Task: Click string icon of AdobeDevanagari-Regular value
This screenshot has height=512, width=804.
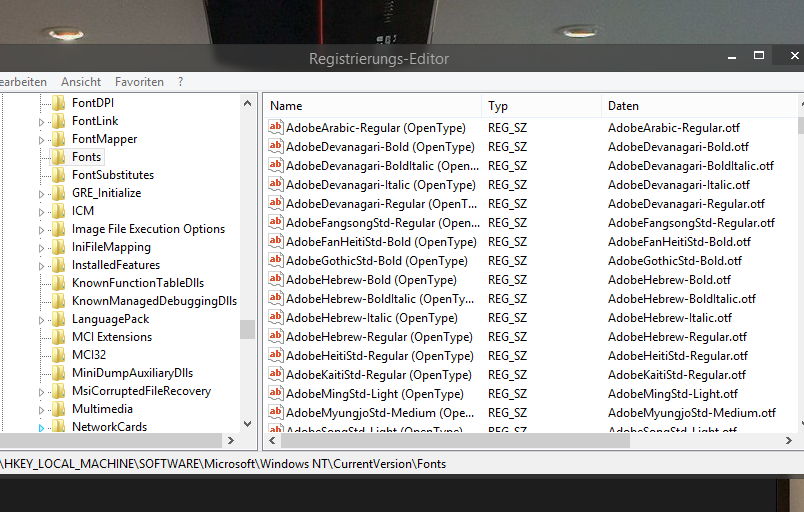Action: [276, 202]
